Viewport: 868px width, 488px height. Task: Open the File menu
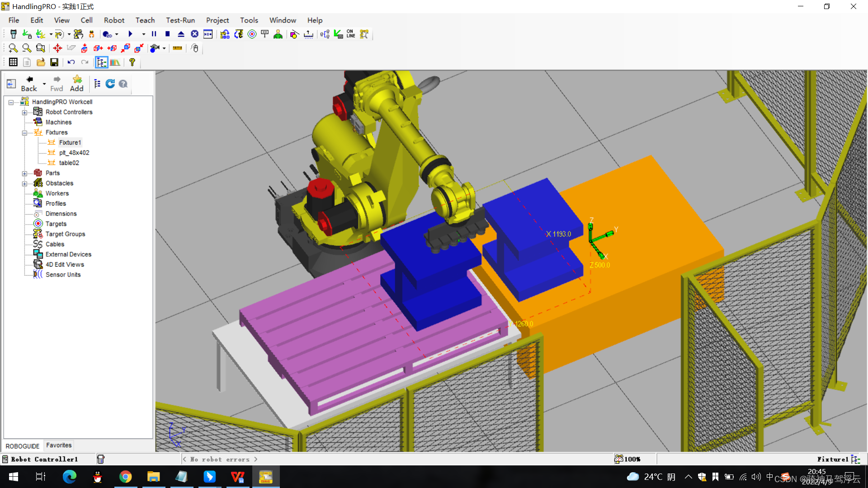pos(14,20)
